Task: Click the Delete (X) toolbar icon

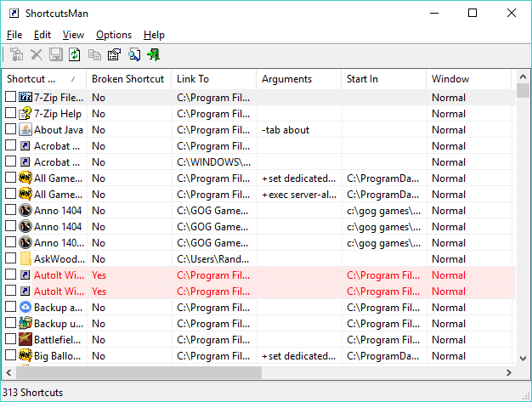Action: pos(37,54)
